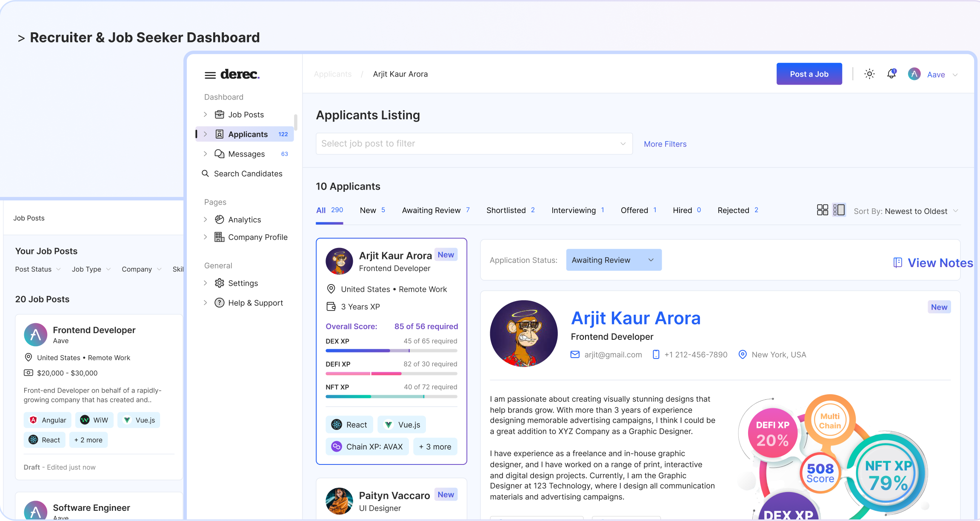Screen dimensions: 980x521
Task: Open the Company Profile icon
Action: (x=219, y=237)
